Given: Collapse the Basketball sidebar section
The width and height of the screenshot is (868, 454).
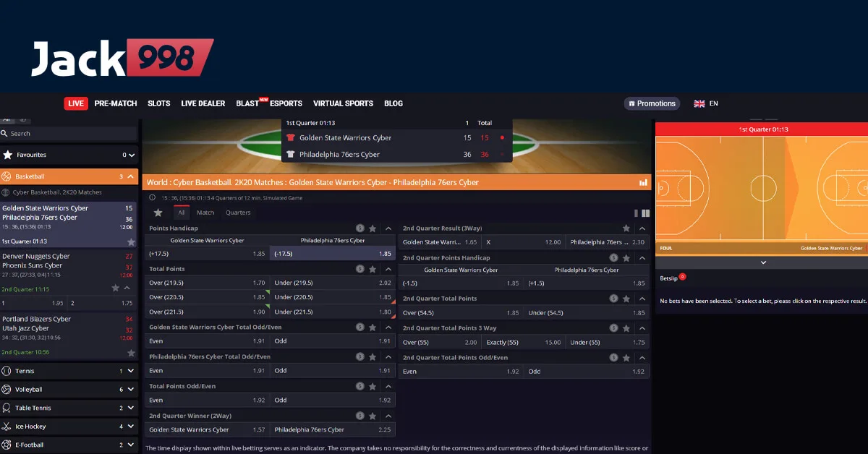Looking at the screenshot, I should 130,176.
